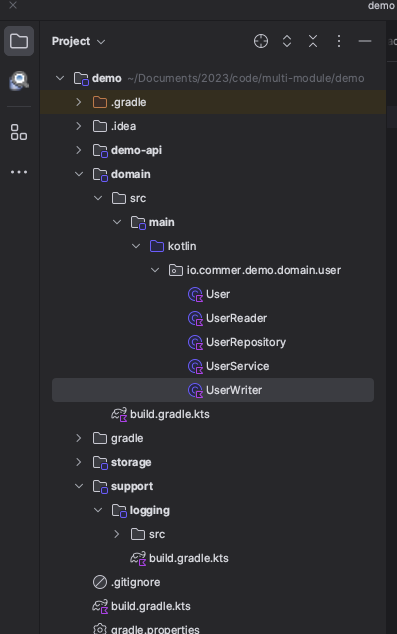
Task: Select the main folder name
Action: pyautogui.click(x=162, y=222)
